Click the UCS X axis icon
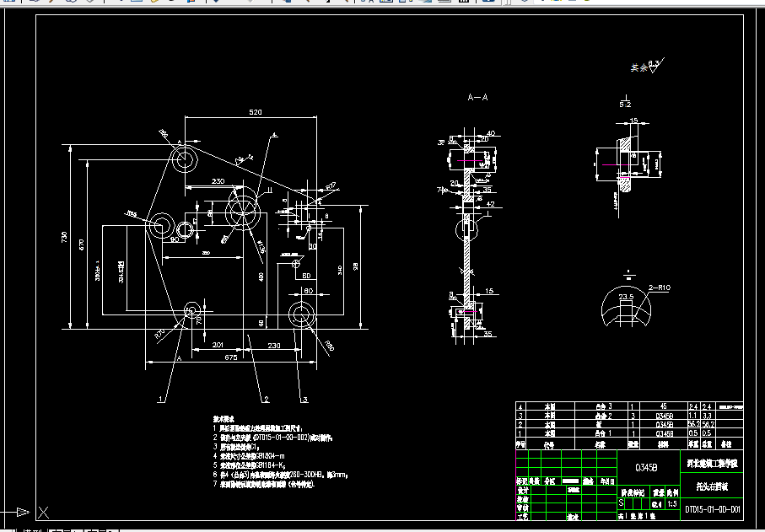The height and width of the screenshot is (532, 765). 43,513
